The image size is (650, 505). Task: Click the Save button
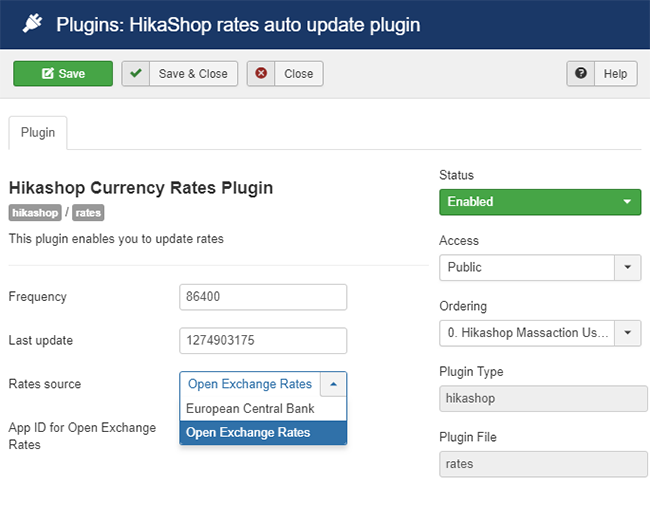click(x=63, y=73)
